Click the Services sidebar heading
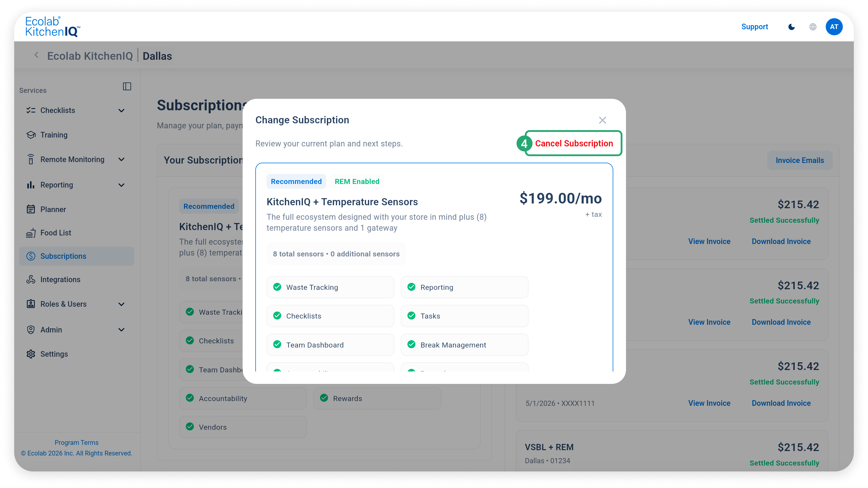Screen dimensions: 868x488 (x=33, y=90)
